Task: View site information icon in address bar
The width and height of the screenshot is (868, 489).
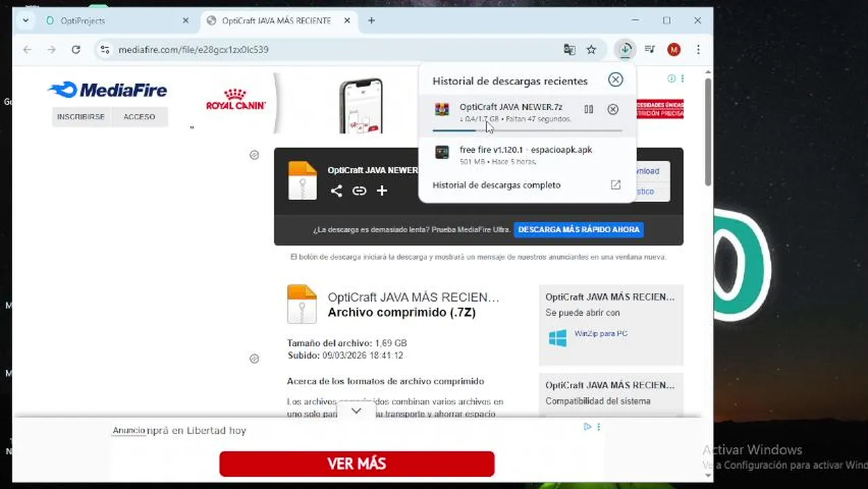Action: 104,50
